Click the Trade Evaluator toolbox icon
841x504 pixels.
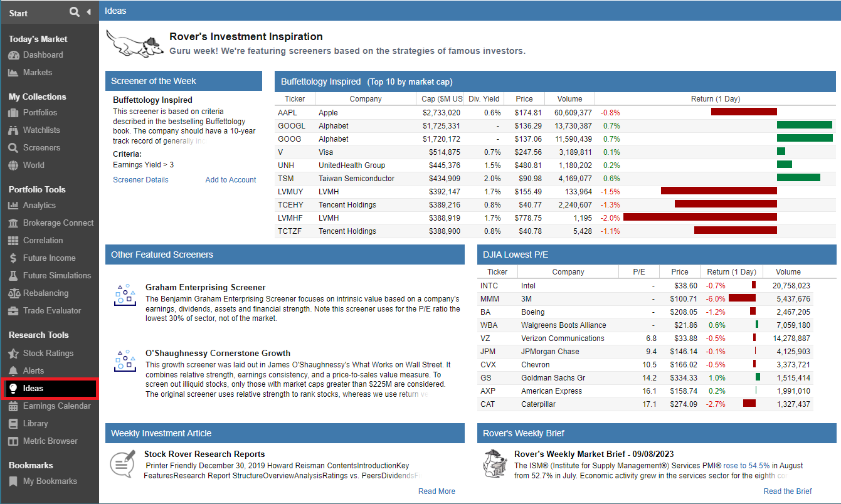(13, 311)
